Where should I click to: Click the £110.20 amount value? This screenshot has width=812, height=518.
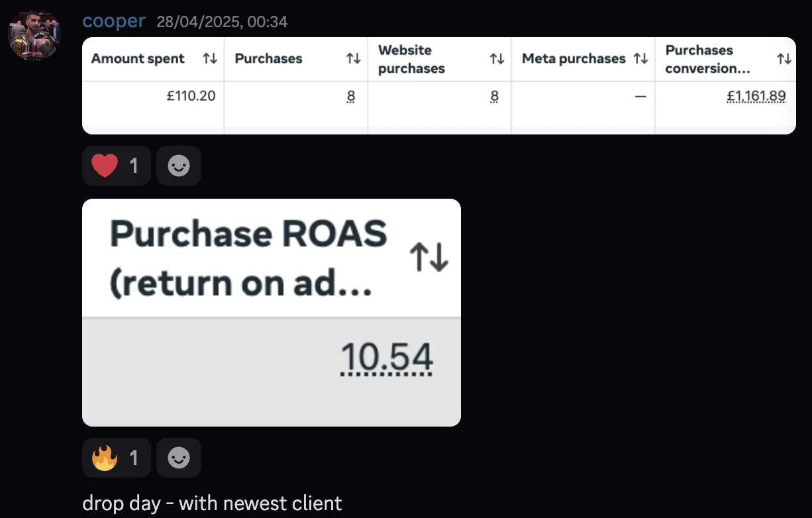click(x=191, y=96)
